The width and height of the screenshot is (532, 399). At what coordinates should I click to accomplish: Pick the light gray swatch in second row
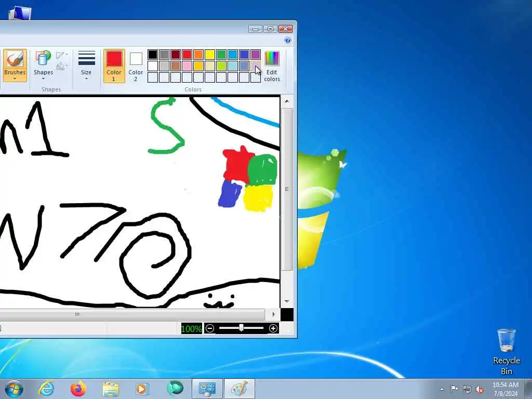click(164, 66)
